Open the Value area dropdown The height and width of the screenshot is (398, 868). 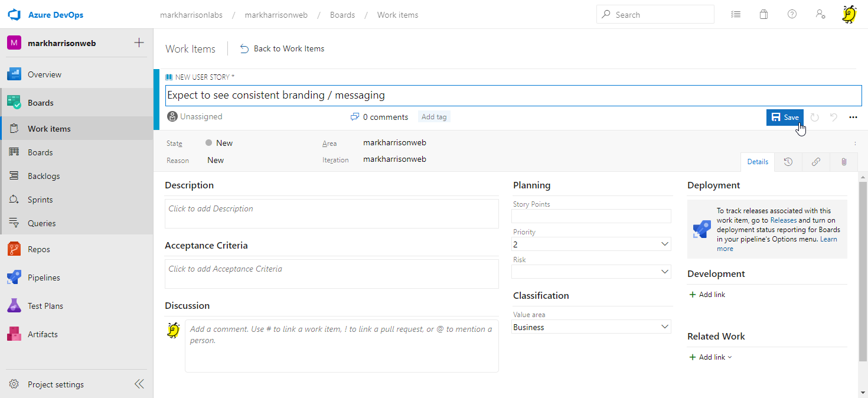click(x=665, y=327)
